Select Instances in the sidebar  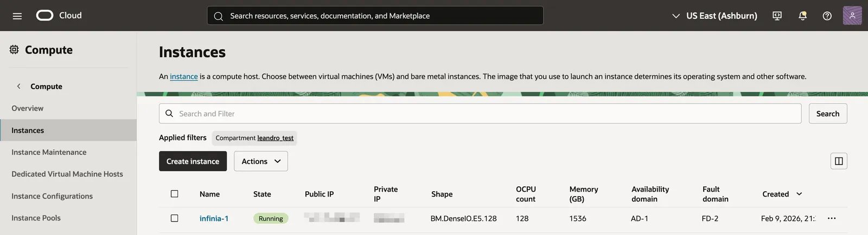[x=68, y=130]
